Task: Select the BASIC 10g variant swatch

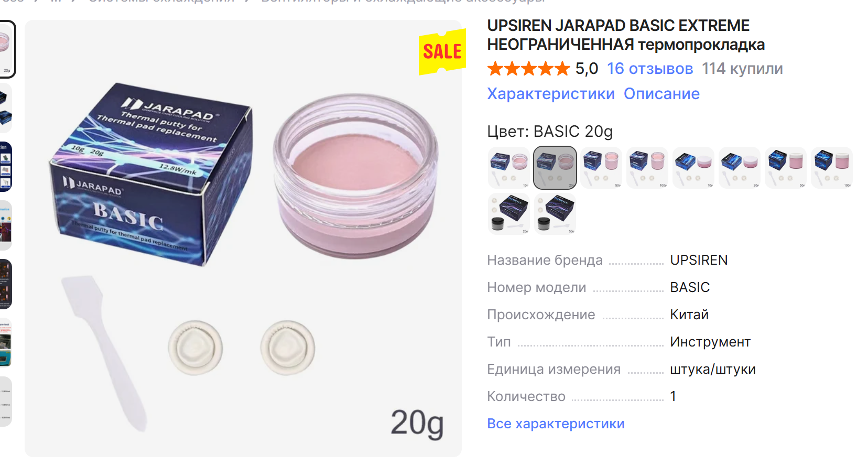Action: 508,168
